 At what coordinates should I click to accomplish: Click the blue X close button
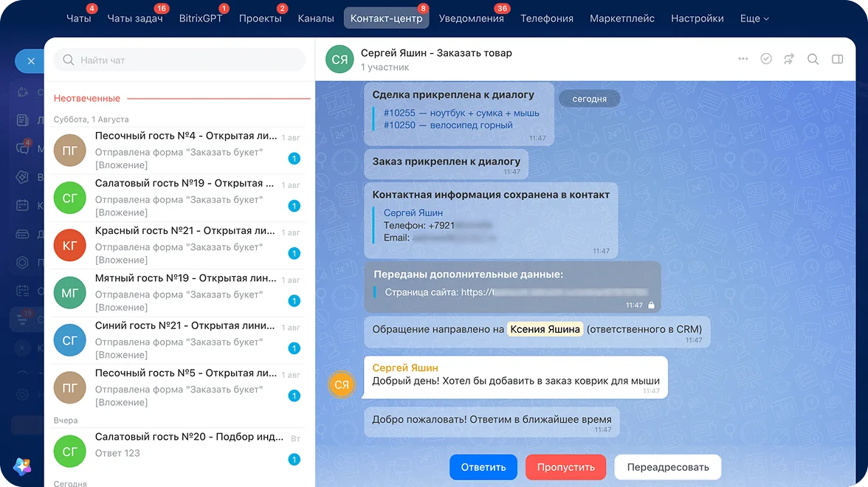coord(30,61)
